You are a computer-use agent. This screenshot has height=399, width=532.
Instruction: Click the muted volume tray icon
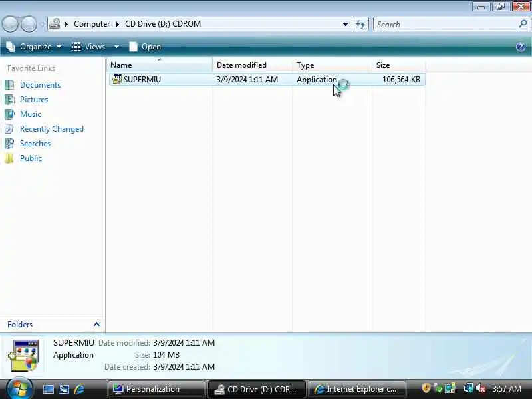coord(481,388)
